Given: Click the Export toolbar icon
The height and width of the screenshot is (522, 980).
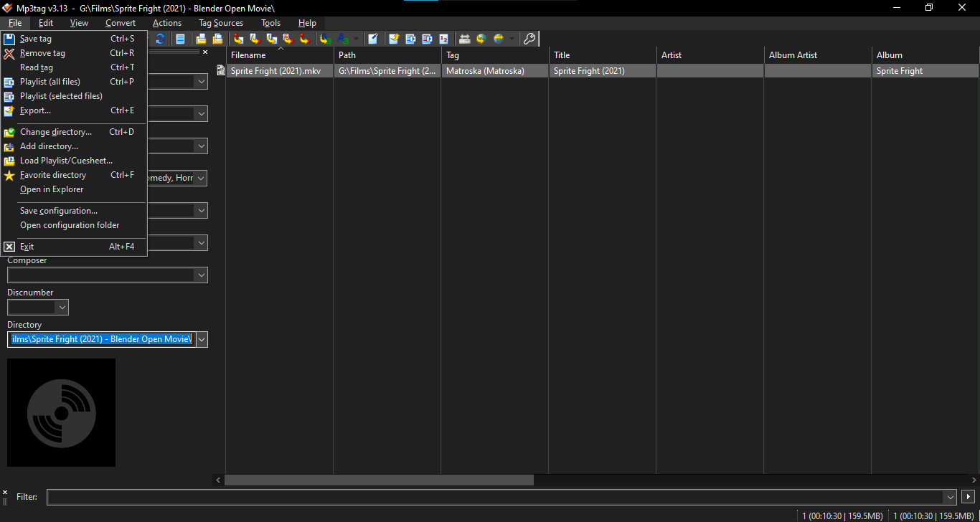Looking at the screenshot, I should (394, 39).
